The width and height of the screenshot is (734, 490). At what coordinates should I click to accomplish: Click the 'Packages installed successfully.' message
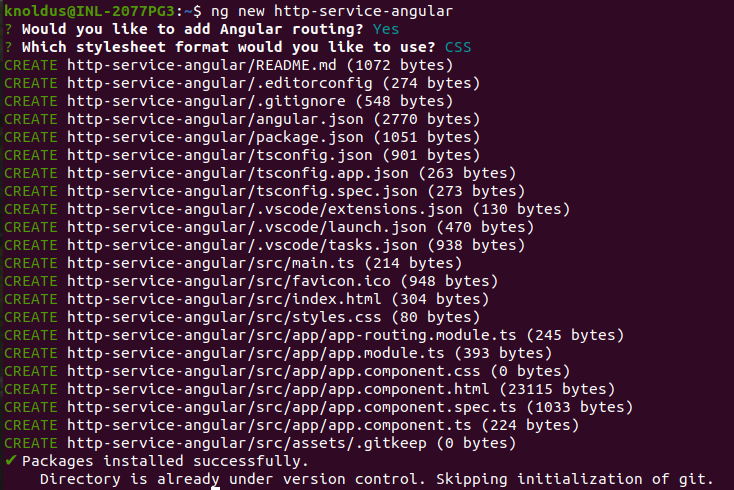tap(164, 461)
